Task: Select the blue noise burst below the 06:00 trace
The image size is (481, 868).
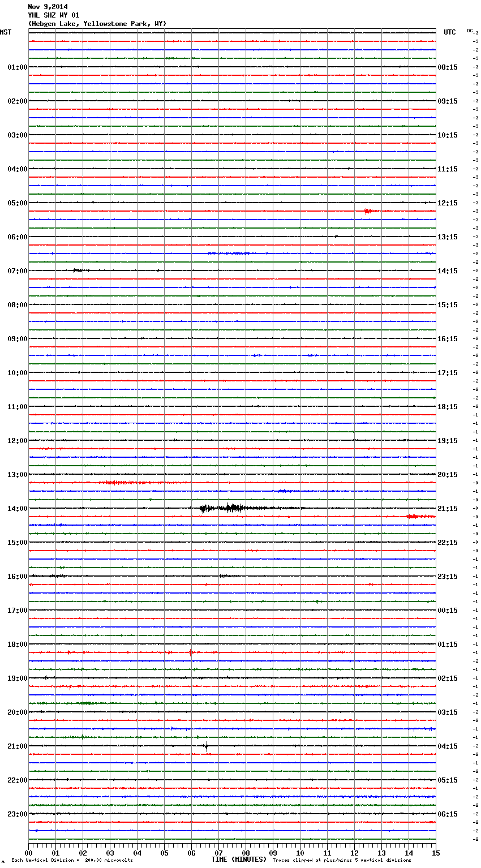Action: click(228, 253)
